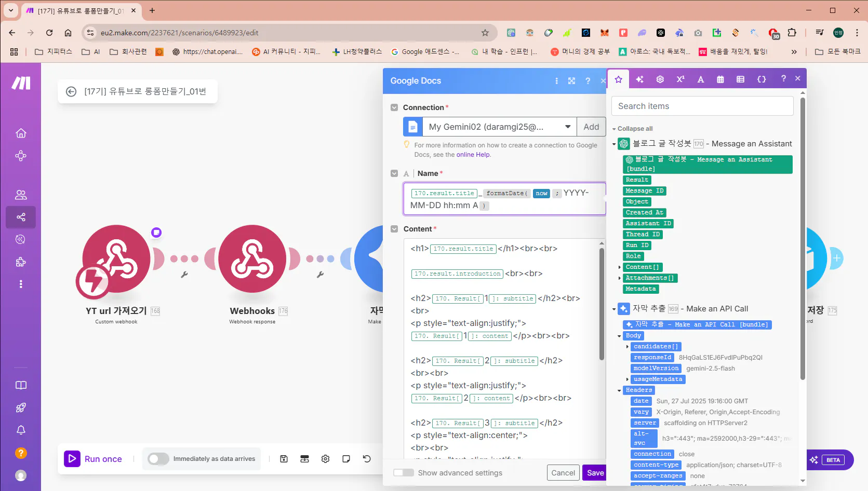Toggle Immediately as data arrives scheduling switch
The height and width of the screenshot is (491, 868).
158,459
